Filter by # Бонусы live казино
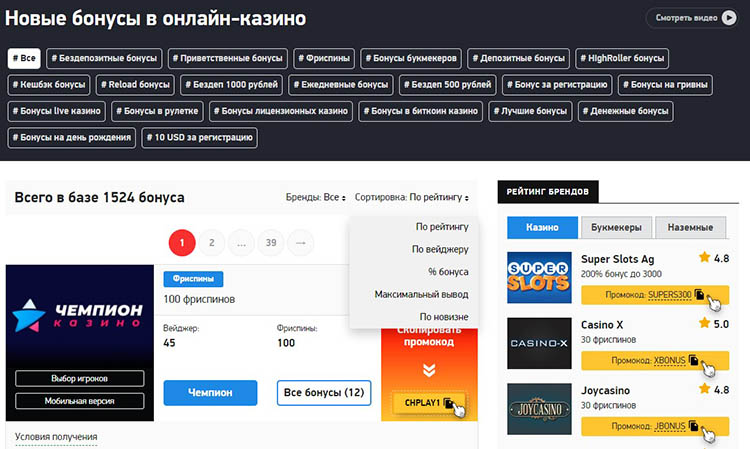The width and height of the screenshot is (750, 449). click(56, 111)
